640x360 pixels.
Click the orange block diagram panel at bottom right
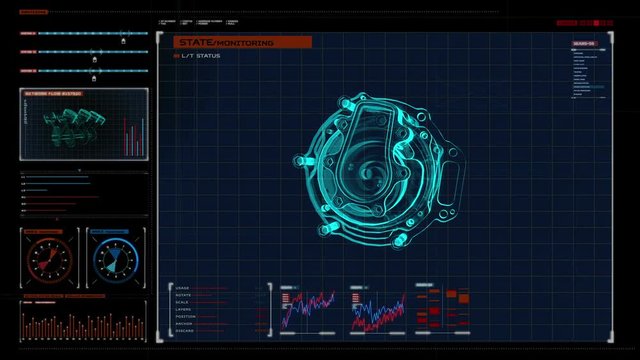click(x=443, y=309)
